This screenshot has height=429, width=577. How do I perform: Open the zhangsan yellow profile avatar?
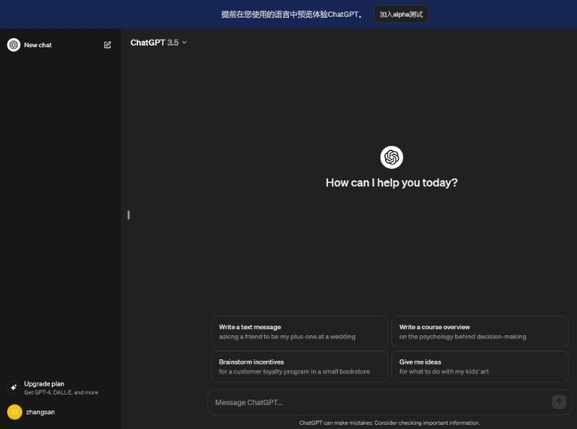pos(15,412)
